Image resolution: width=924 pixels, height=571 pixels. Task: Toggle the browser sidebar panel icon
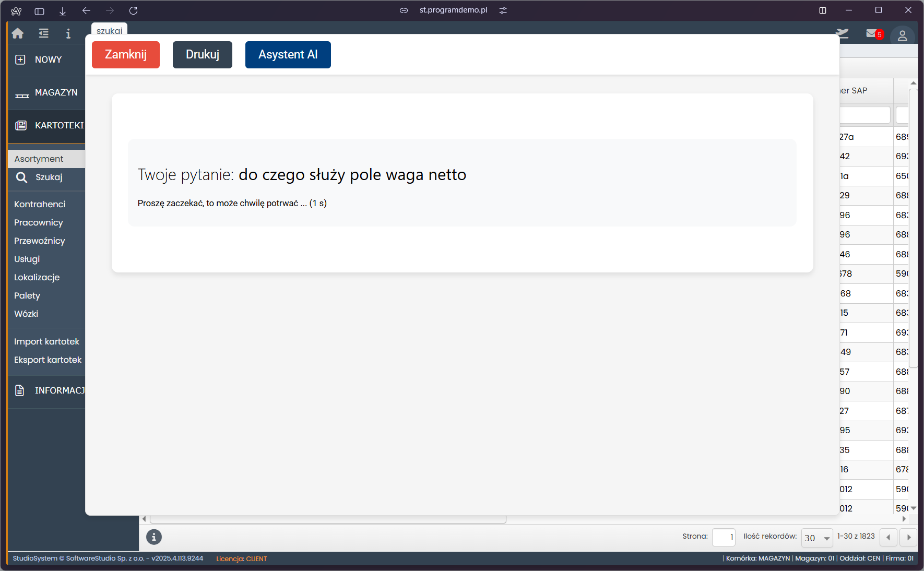pos(39,10)
